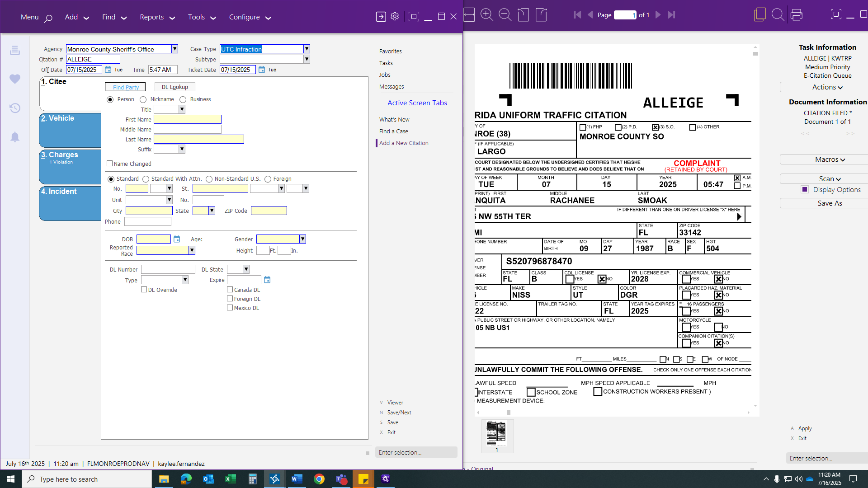Image resolution: width=868 pixels, height=488 pixels.
Task: Click the zoom in magnifier icon
Action: [486, 15]
